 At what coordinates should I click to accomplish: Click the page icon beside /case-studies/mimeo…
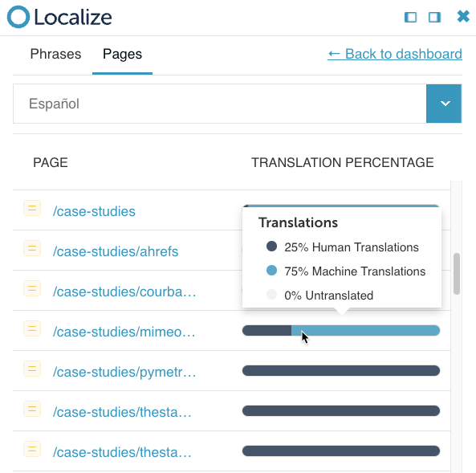tap(32, 328)
